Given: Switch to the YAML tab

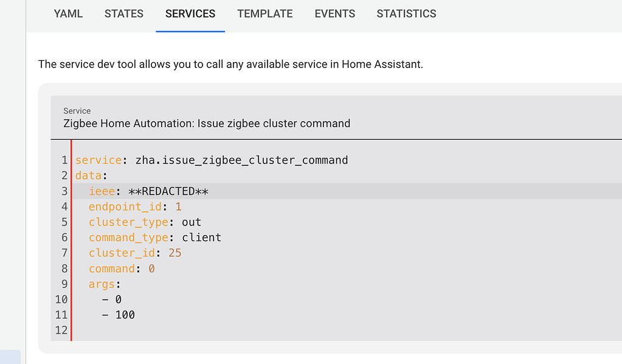Looking at the screenshot, I should 68,14.
